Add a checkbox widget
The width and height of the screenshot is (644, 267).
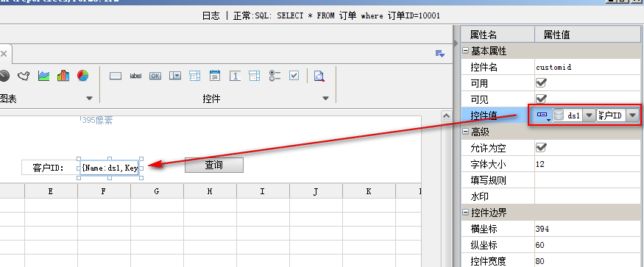pyautogui.click(x=294, y=76)
